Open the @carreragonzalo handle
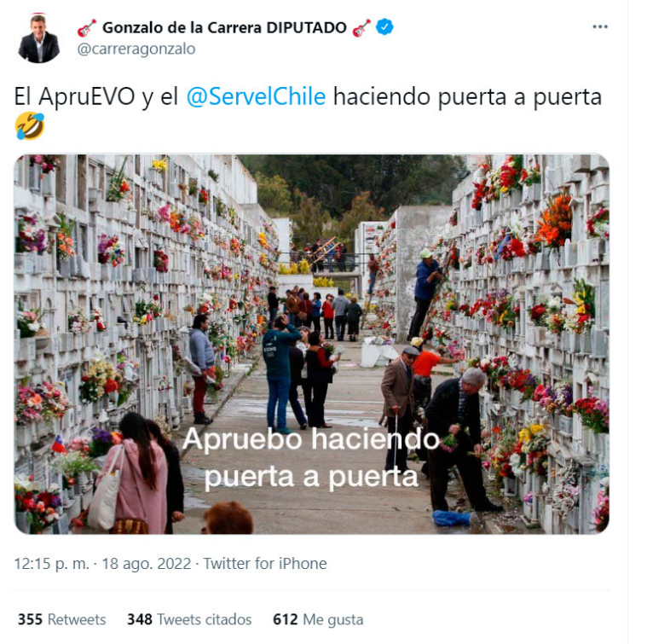This screenshot has height=644, width=647. (136, 49)
